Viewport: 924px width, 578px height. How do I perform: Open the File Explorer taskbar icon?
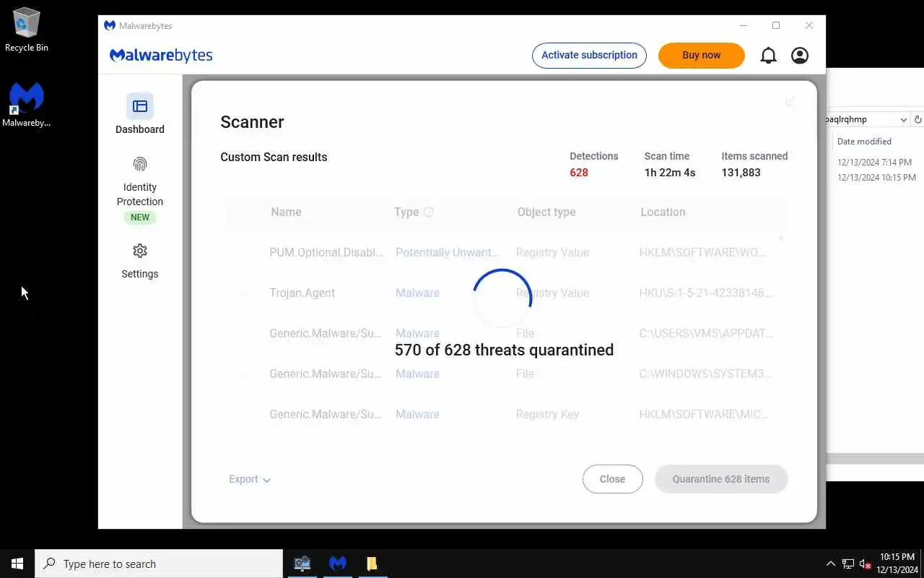372,564
